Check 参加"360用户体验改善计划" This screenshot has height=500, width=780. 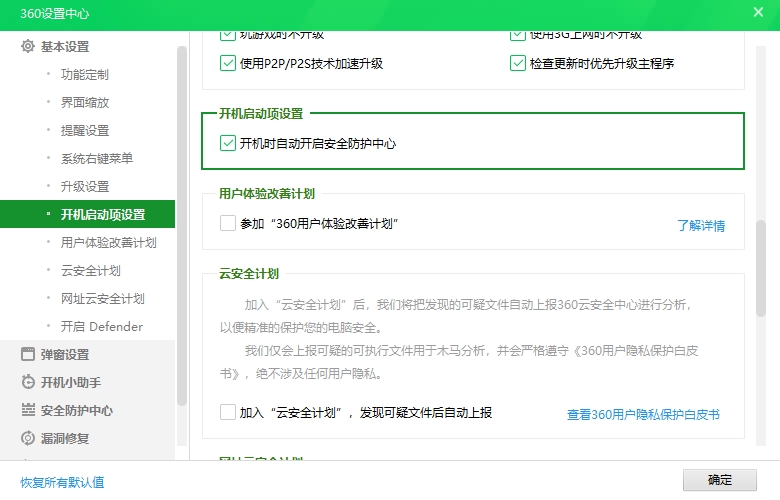pos(228,223)
